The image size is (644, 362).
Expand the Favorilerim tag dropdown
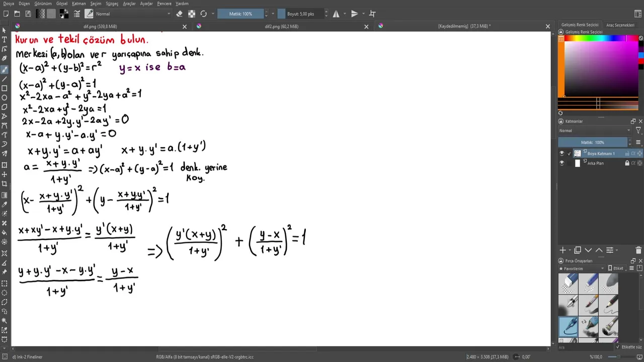[x=582, y=268]
